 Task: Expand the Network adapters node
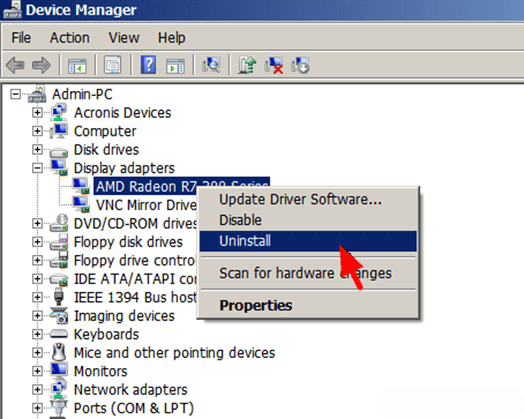click(x=37, y=390)
